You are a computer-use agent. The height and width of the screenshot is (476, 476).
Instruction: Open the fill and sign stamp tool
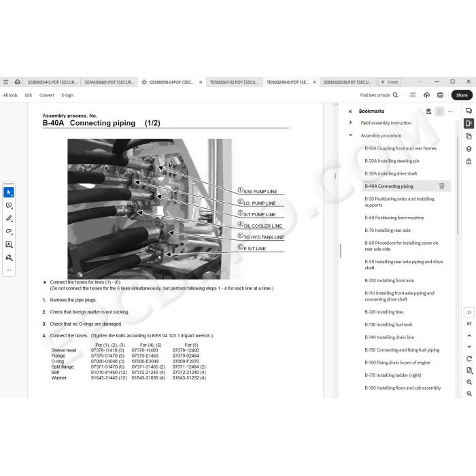point(9,258)
